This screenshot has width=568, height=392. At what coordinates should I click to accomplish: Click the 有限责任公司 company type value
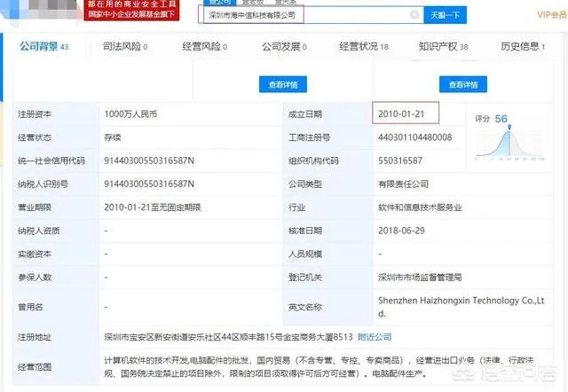pos(404,184)
